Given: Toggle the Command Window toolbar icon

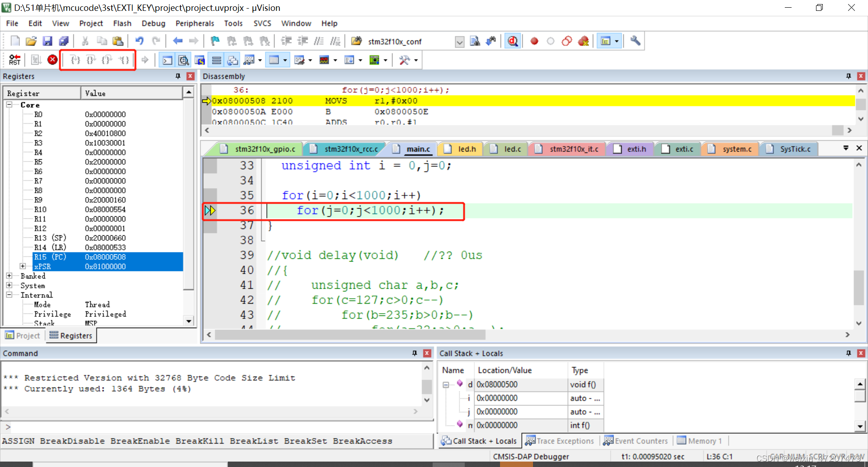Looking at the screenshot, I should [x=167, y=59].
